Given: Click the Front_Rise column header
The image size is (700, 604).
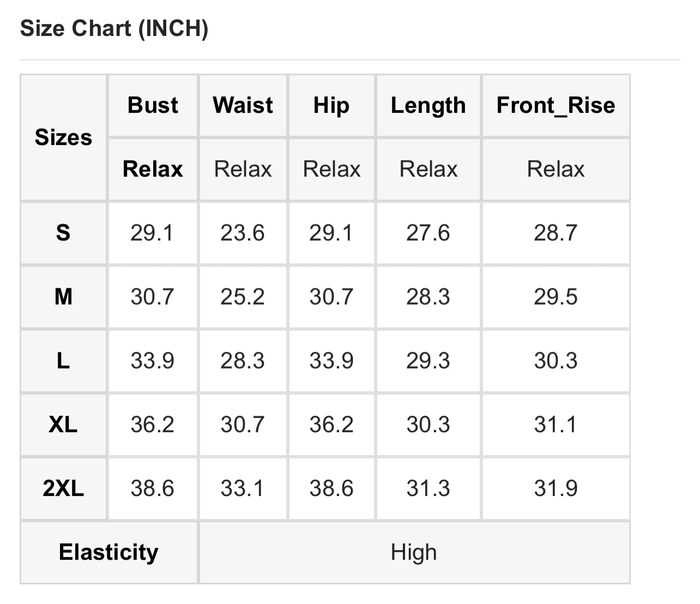Looking at the screenshot, I should point(556,105).
